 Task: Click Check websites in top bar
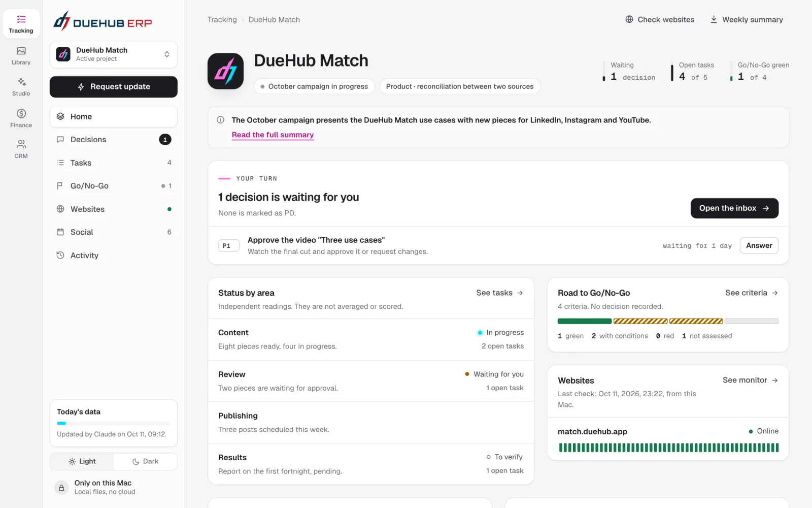659,20
